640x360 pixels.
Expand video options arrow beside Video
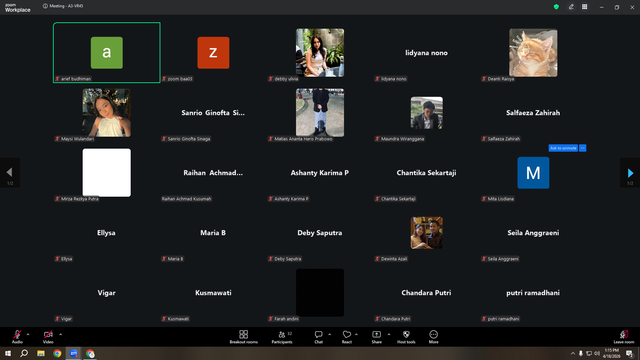coord(60,334)
